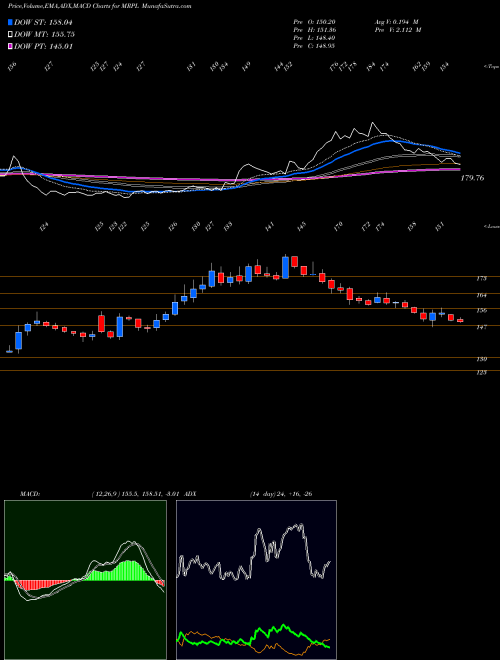Click the magenta DOW PT legend swatch
The image size is (500, 660).
point(10,46)
